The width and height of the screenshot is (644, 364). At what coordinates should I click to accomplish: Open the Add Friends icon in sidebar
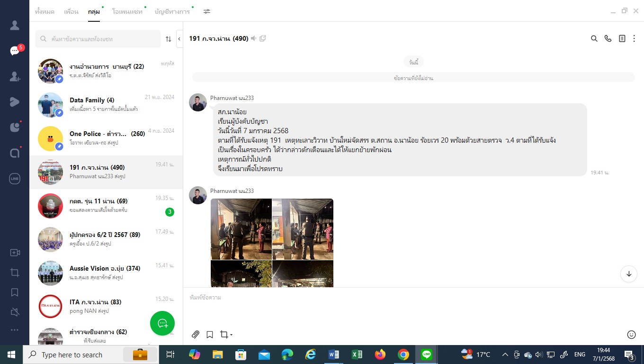coord(15,76)
